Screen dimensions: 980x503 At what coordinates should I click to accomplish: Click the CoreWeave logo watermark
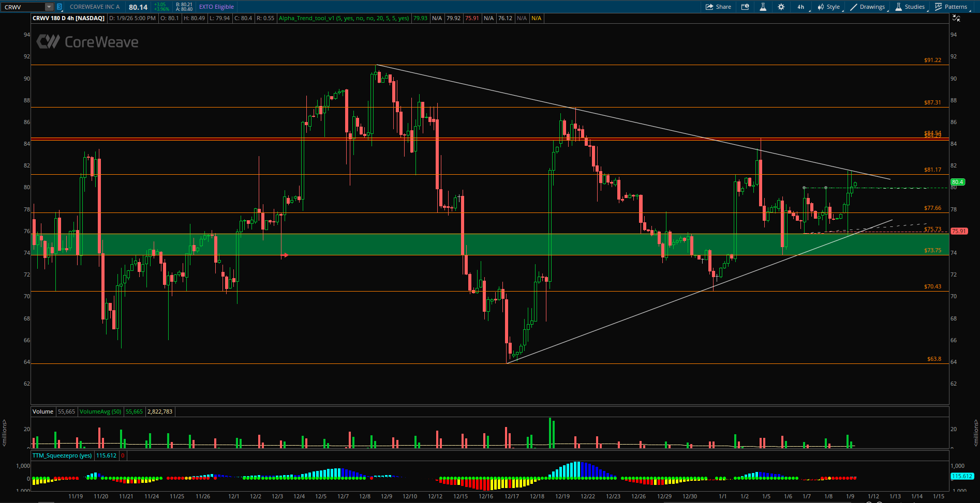tap(87, 42)
